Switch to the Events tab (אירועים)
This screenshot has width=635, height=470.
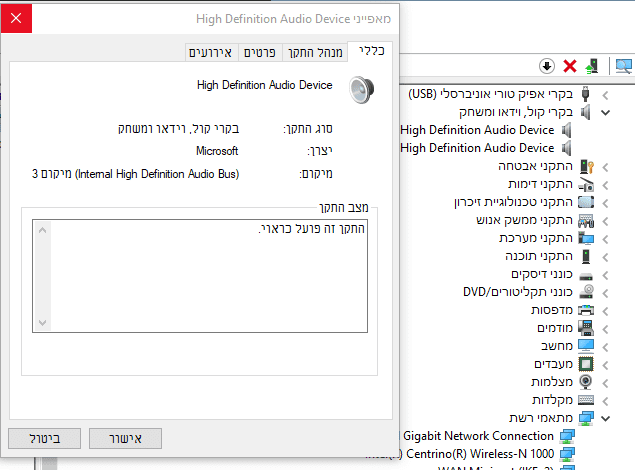[x=211, y=53]
